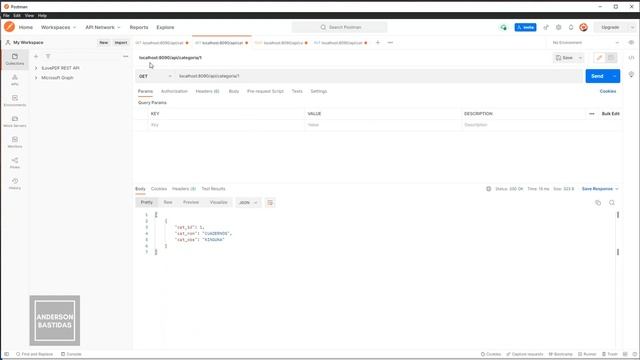The width and height of the screenshot is (640, 360).
Task: Toggle the sidebar from status bar
Action: 7,354
